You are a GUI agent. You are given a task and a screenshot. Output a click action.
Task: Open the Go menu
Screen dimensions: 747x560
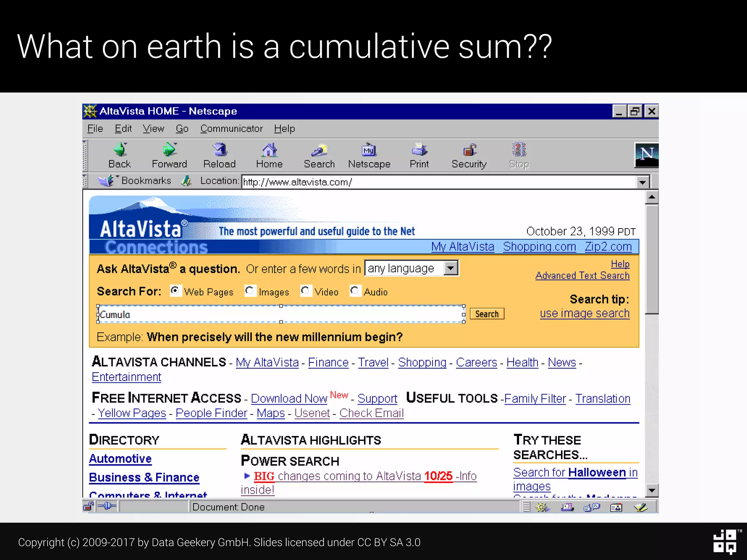click(182, 129)
